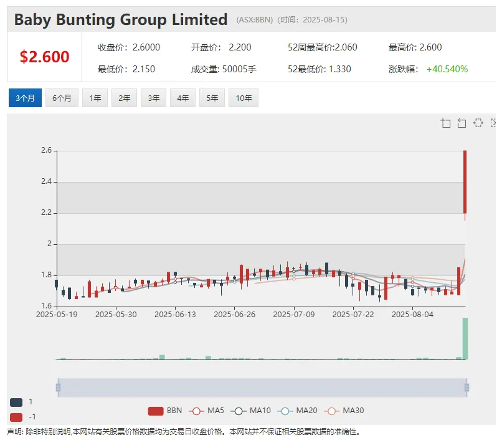Click the large green volume bar at far right

465,339
